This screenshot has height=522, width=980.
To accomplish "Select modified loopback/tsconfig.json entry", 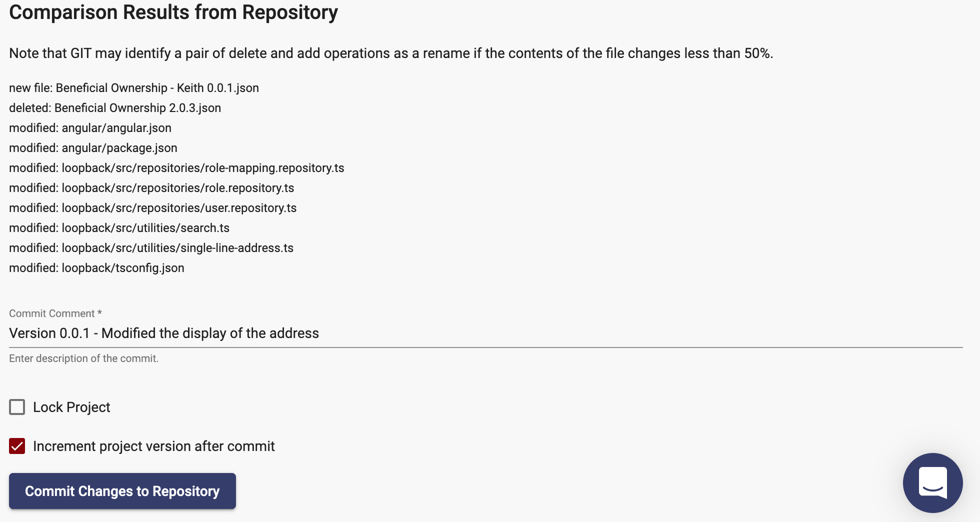I will [96, 268].
